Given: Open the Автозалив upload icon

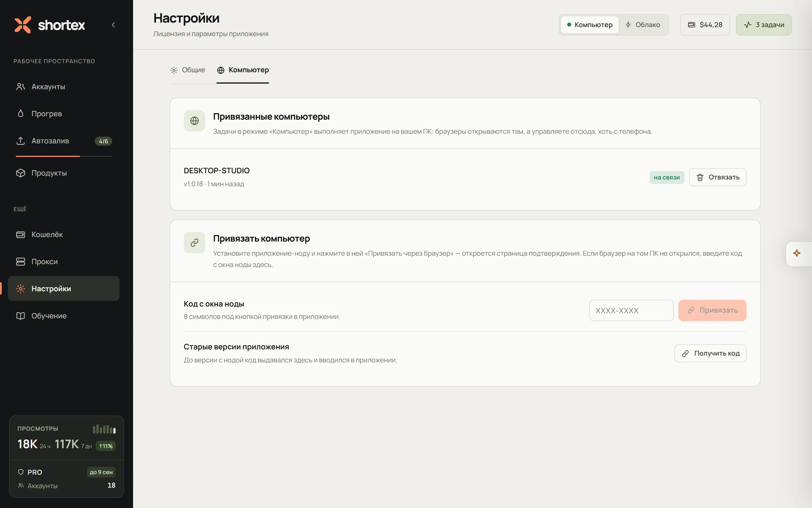Looking at the screenshot, I should (21, 141).
